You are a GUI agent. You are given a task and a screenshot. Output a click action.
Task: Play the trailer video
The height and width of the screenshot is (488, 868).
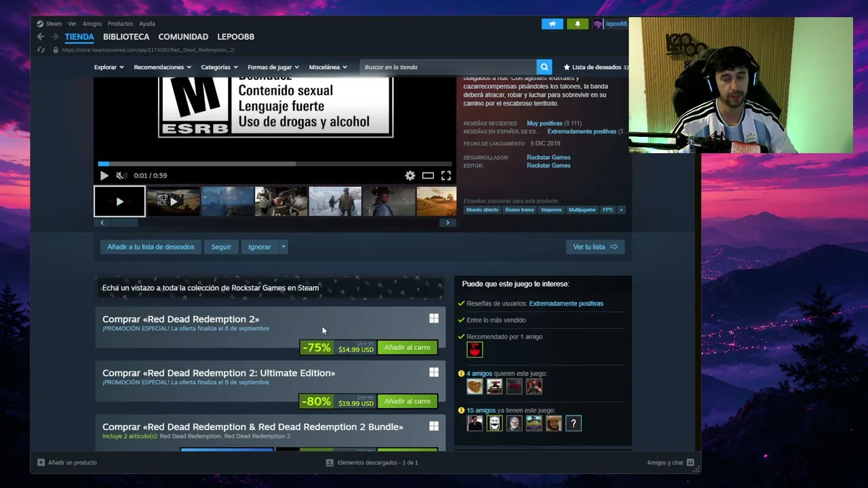click(x=104, y=176)
